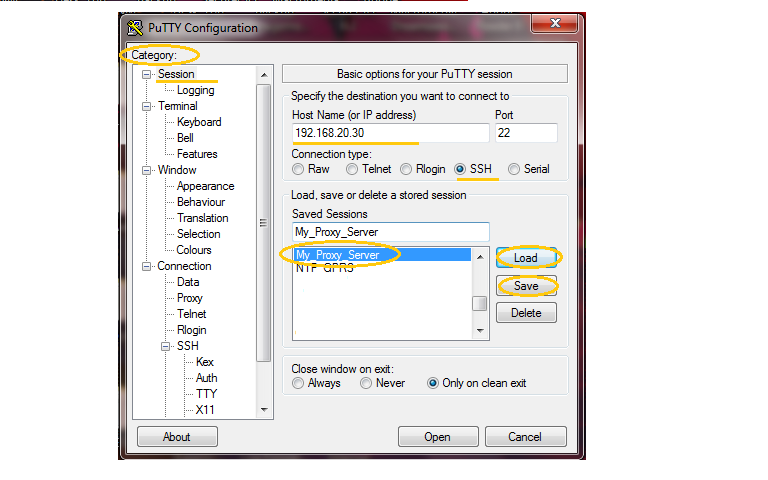
Task: Click the Delete session button
Action: click(x=526, y=313)
